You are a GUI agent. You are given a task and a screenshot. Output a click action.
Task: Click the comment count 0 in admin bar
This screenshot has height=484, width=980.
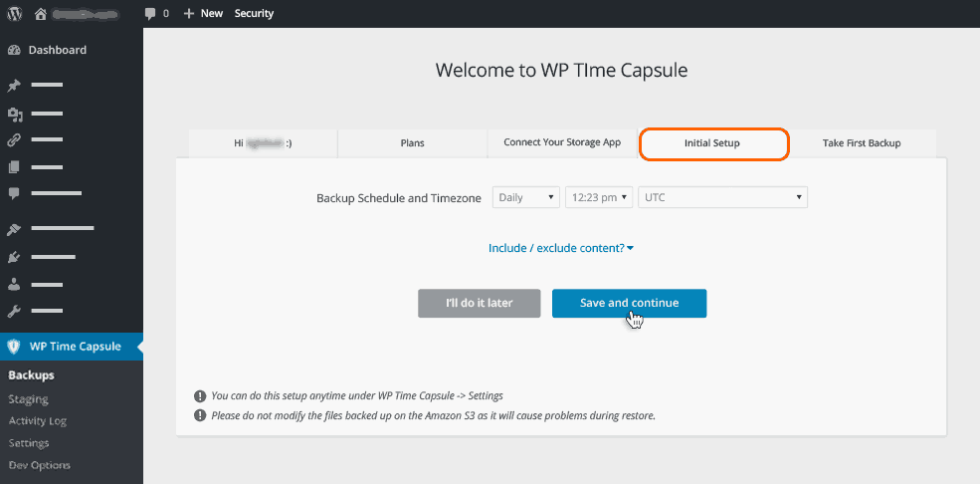(165, 13)
